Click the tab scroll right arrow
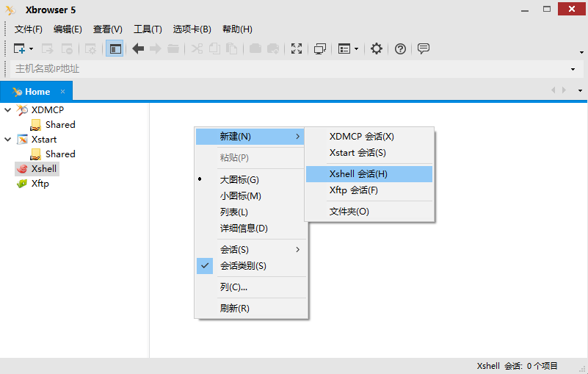The width and height of the screenshot is (588, 374). (x=564, y=90)
